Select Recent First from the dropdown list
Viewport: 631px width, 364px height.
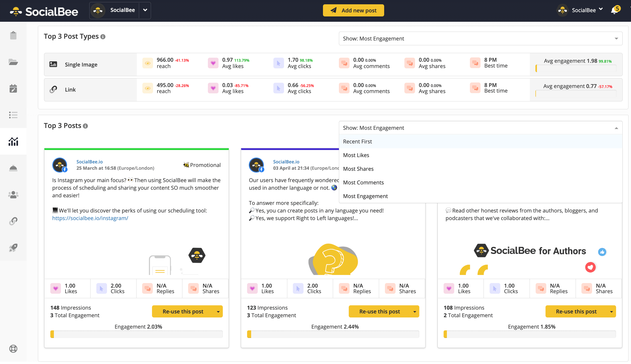(481, 141)
